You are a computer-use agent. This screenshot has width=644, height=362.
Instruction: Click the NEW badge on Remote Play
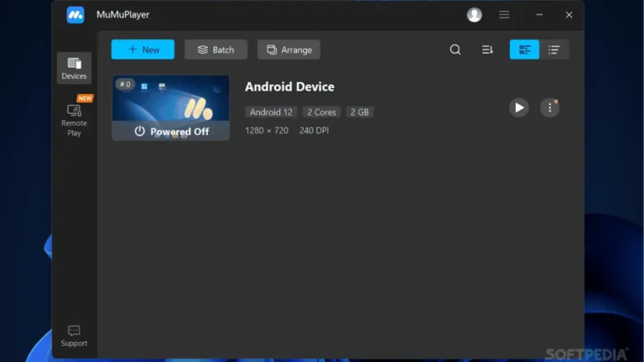point(85,98)
